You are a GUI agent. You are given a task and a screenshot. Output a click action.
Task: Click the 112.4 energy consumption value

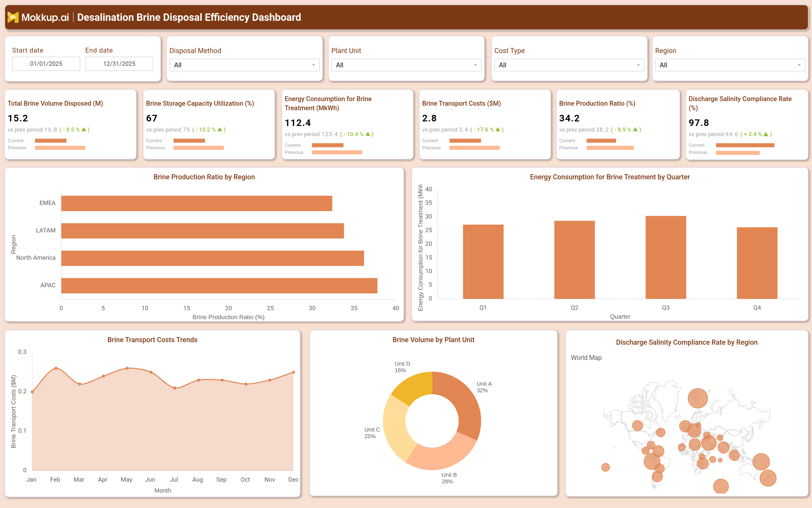pyautogui.click(x=298, y=123)
